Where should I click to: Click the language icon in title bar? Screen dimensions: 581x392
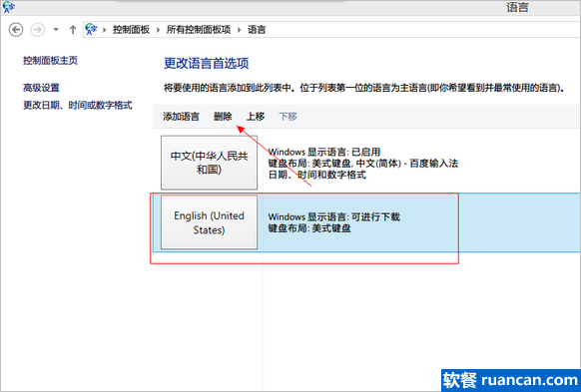9,7
